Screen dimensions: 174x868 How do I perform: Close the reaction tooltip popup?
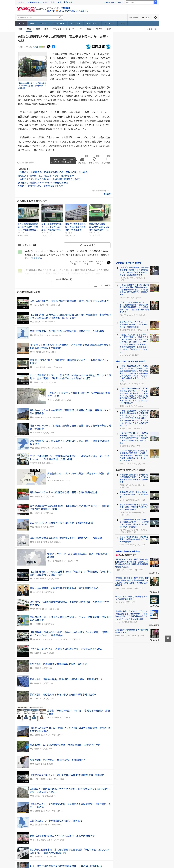pyautogui.click(x=75, y=159)
